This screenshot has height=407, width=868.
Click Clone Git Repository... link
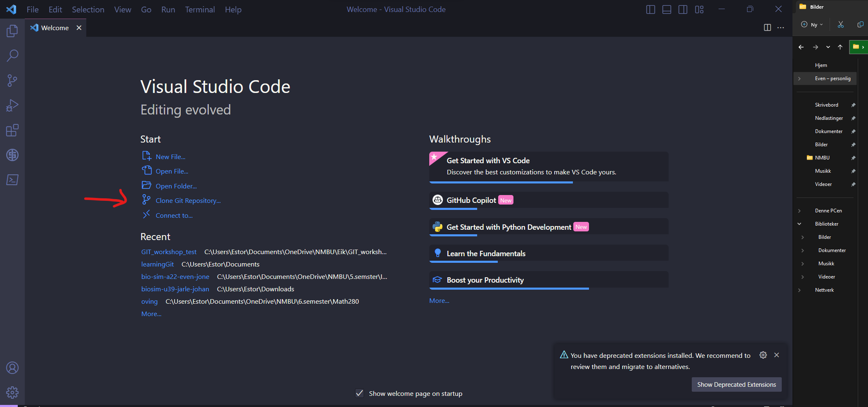click(x=188, y=200)
